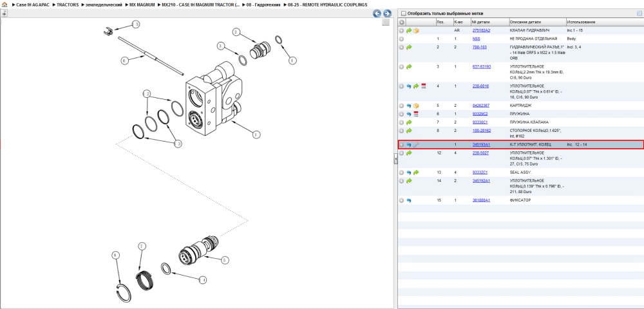
Task: Open the Case IH AG APAC breadcrumb
Action: 32,5
